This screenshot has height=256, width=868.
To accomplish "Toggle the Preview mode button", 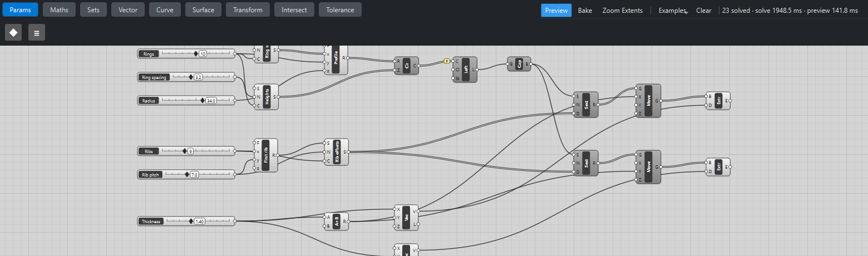I will pos(556,10).
